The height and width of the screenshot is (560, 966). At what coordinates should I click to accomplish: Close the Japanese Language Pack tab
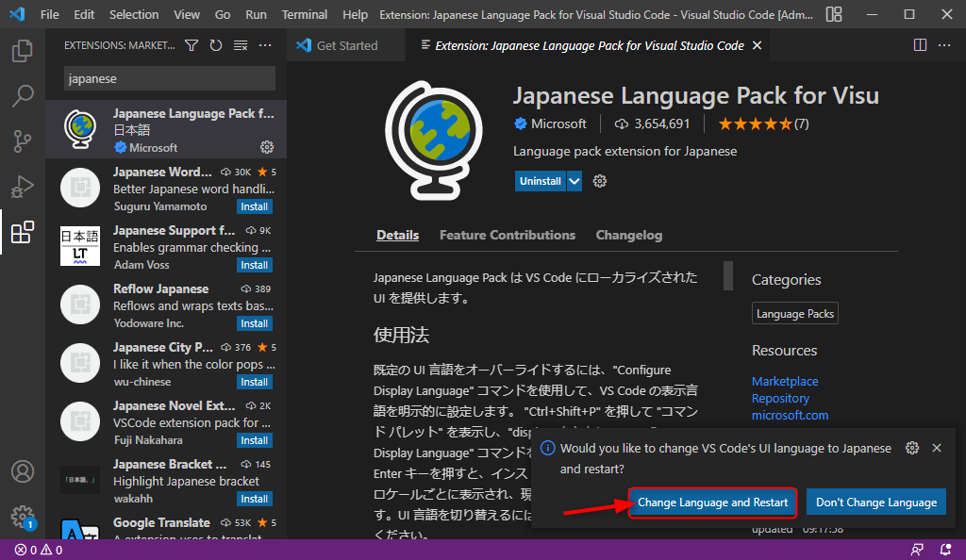[758, 45]
